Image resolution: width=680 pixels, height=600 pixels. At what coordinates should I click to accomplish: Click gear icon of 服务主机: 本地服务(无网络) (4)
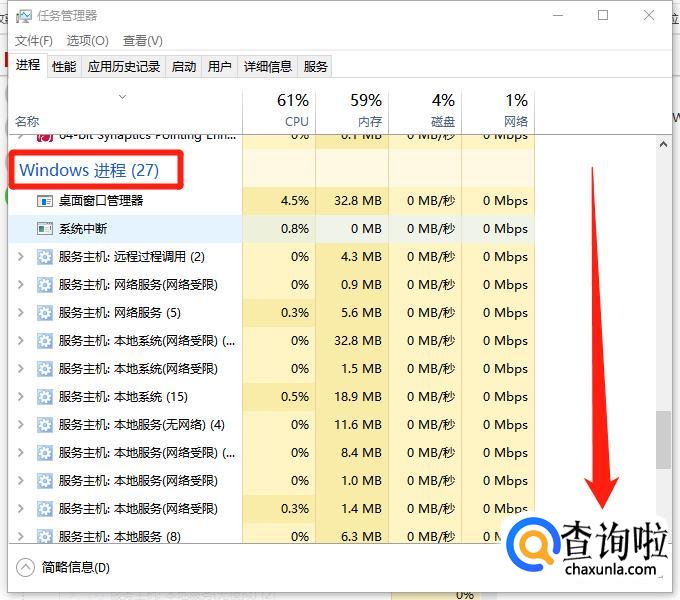click(45, 424)
